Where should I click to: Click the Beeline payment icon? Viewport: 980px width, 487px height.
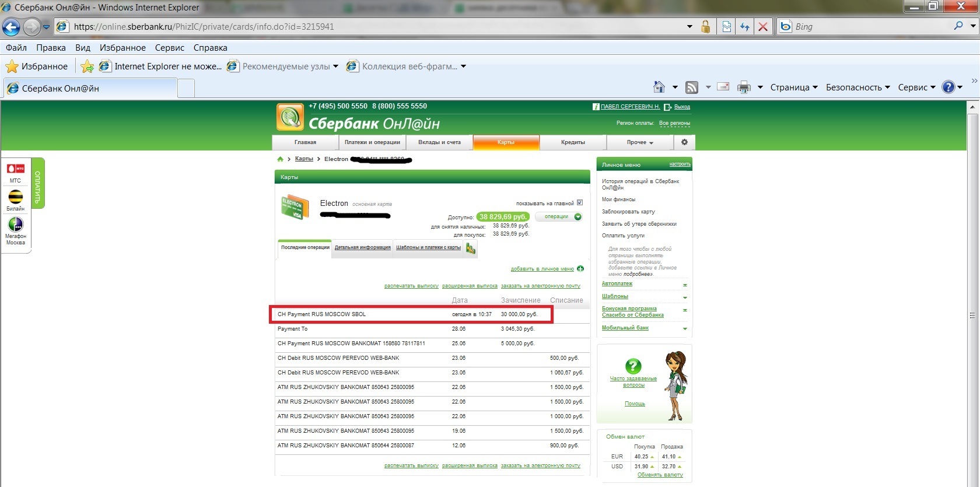[16, 197]
